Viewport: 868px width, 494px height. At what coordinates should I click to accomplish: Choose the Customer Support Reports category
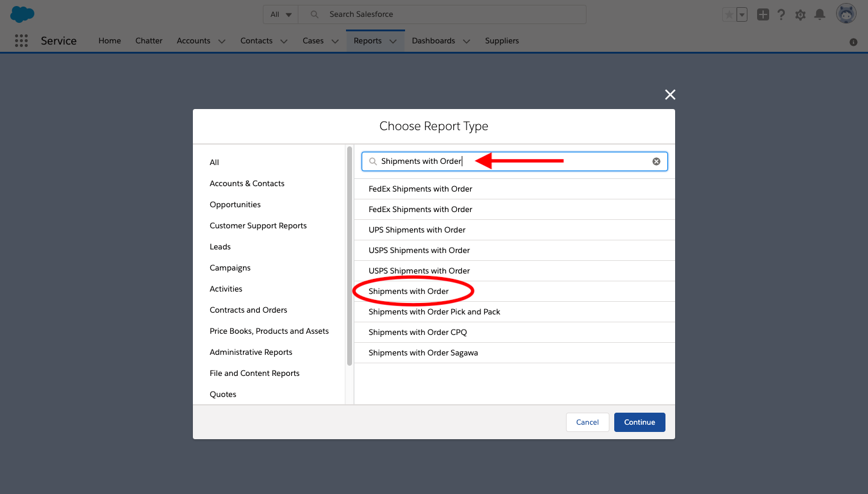(258, 226)
